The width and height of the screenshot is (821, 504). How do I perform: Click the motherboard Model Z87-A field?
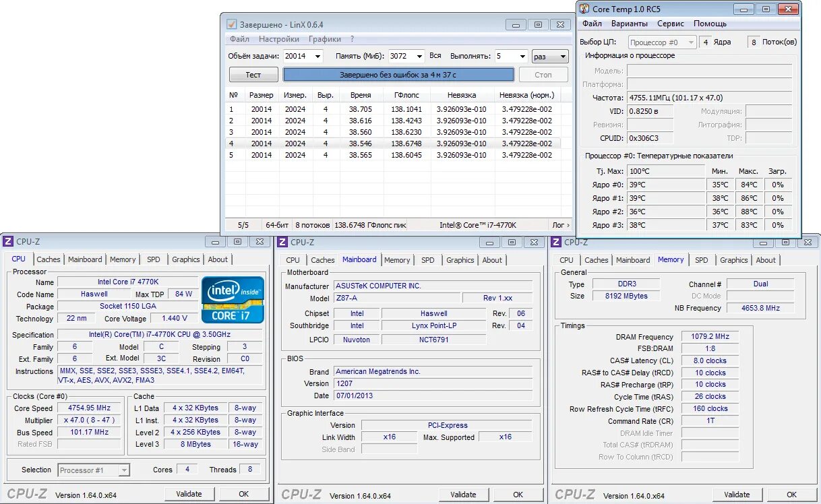coord(396,298)
